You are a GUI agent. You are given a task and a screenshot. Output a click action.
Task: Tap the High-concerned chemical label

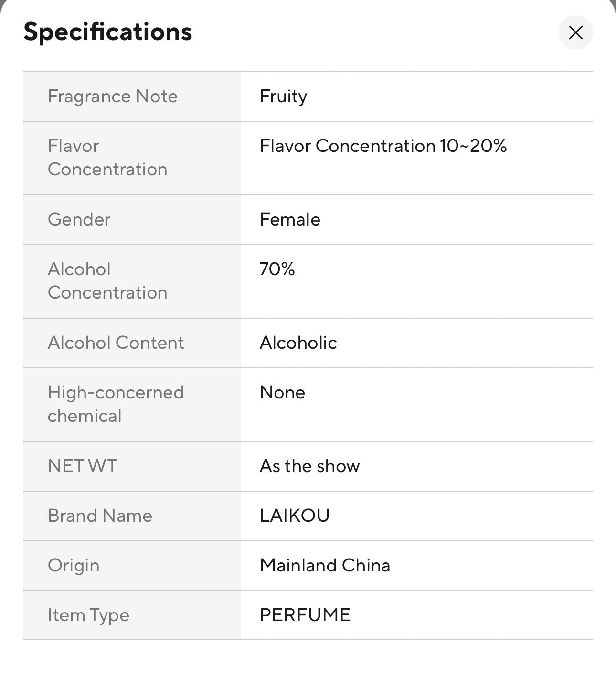point(116,404)
